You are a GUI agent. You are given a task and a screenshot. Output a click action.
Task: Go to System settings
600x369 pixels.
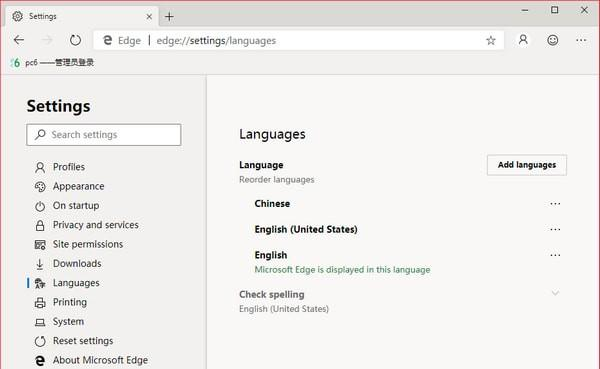click(x=68, y=322)
